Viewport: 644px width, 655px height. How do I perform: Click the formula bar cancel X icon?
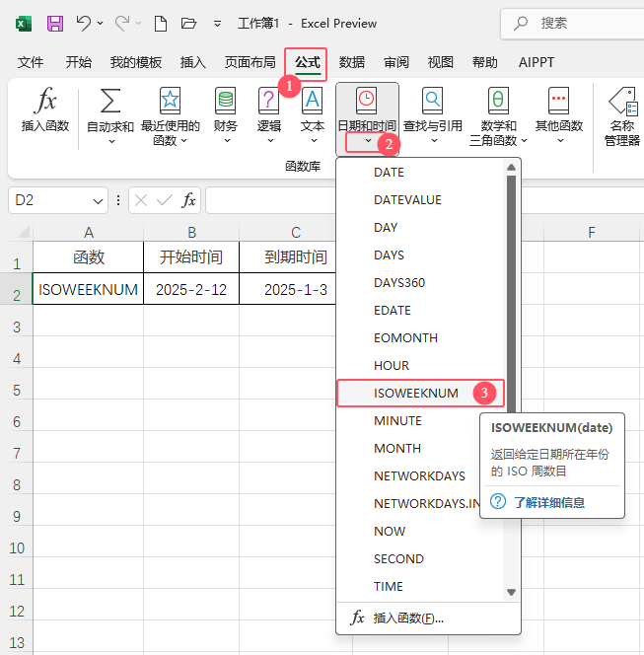[141, 201]
